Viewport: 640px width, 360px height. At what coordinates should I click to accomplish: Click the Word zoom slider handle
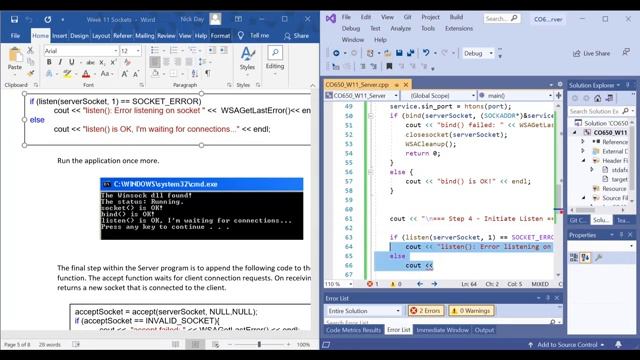coord(259,344)
